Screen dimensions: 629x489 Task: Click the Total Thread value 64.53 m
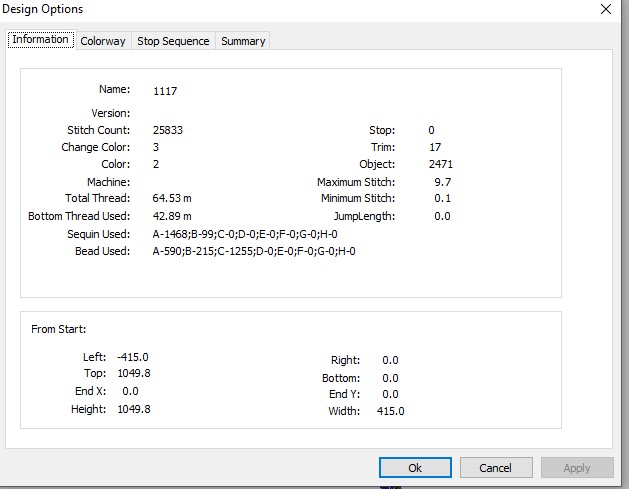(172, 198)
